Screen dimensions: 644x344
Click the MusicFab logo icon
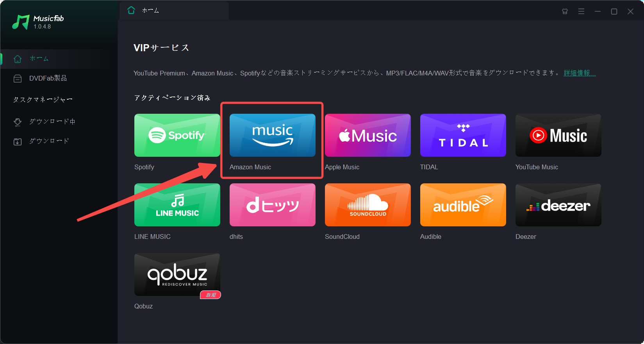(21, 22)
